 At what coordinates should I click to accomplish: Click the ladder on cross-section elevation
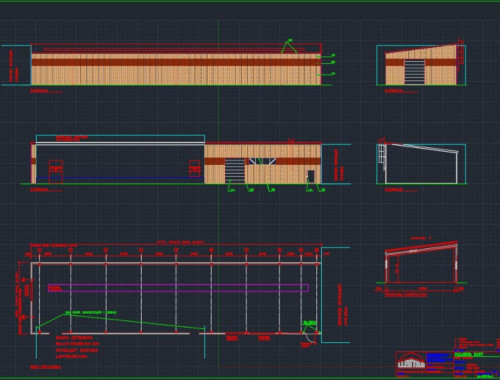(x=381, y=154)
